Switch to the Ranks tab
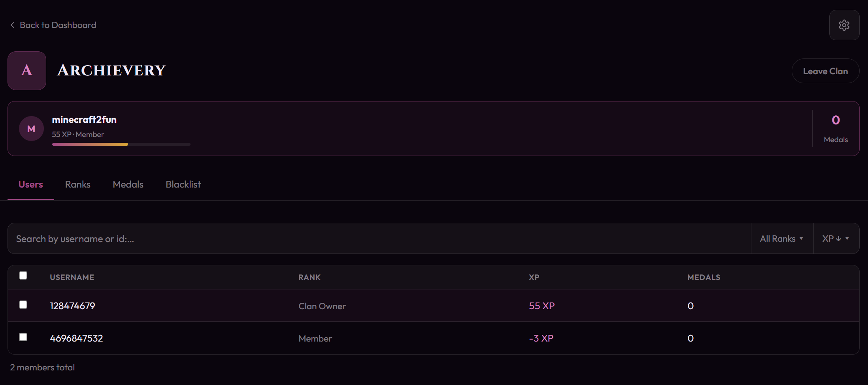The image size is (868, 385). tap(78, 184)
